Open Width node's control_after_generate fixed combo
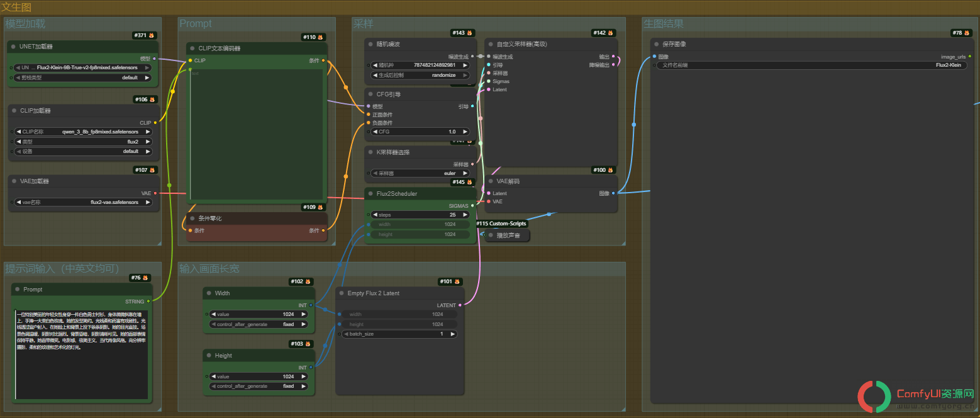Image resolution: width=980 pixels, height=418 pixels. point(259,324)
